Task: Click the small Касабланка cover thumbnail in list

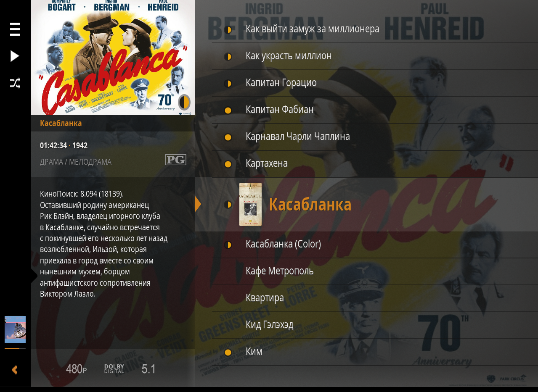Action: click(250, 205)
